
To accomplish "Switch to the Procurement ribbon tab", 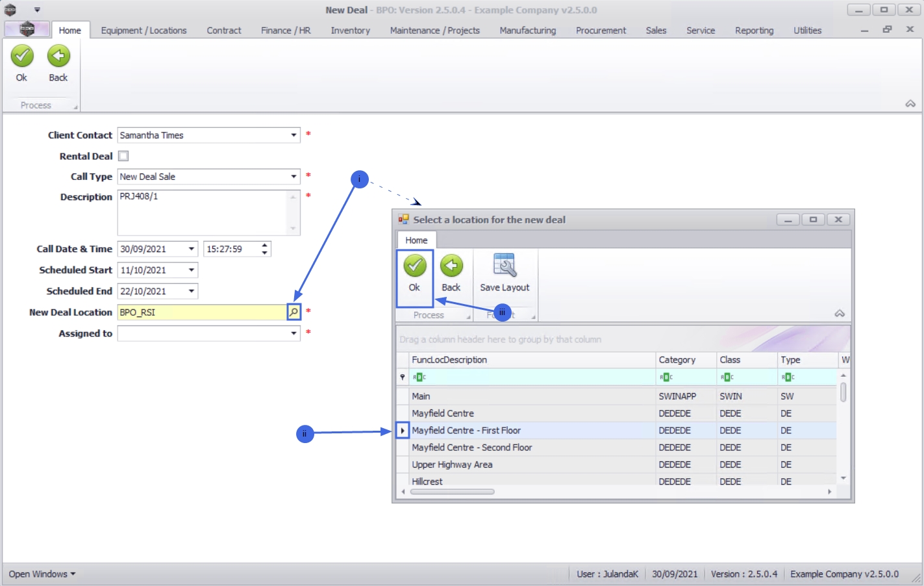I will pyautogui.click(x=601, y=31).
